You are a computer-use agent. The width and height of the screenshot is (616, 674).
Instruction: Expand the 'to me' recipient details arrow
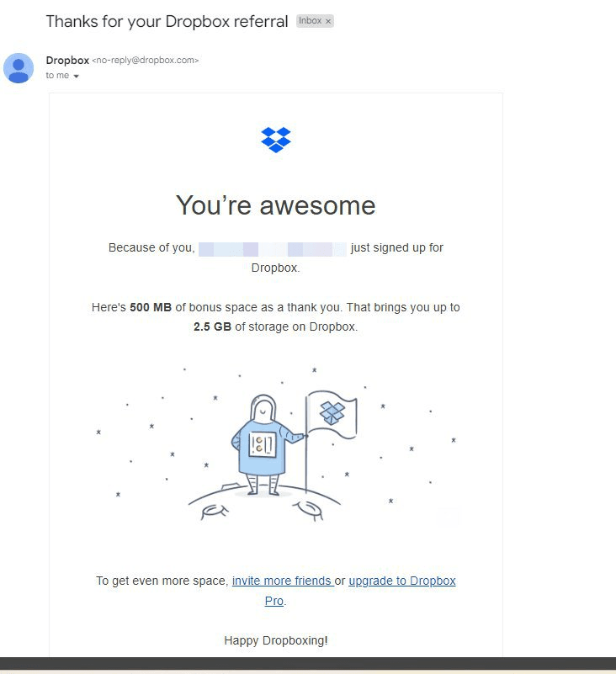click(76, 76)
